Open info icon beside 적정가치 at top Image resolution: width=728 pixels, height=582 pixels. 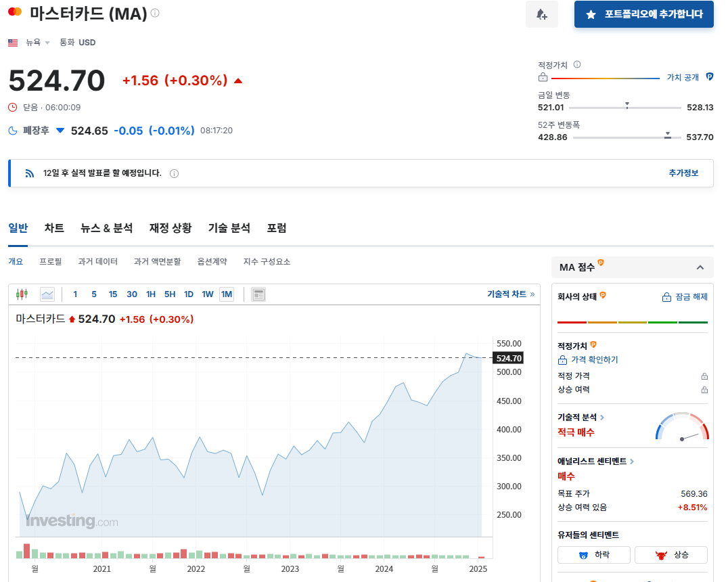577,64
